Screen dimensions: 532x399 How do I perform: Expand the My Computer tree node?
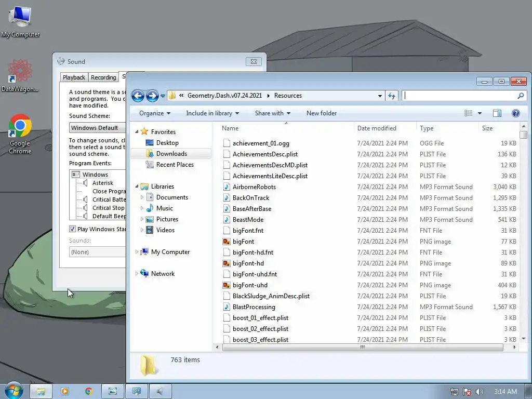(137, 252)
